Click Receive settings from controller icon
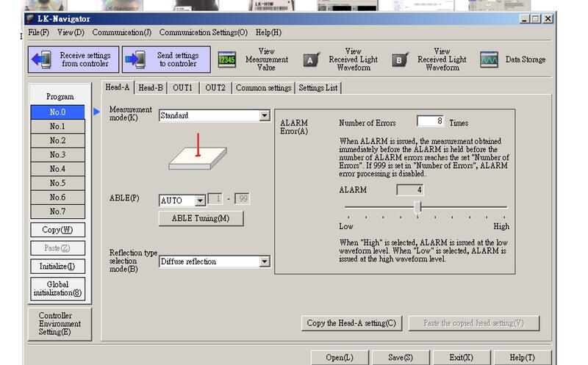The width and height of the screenshot is (588, 365). (43, 59)
